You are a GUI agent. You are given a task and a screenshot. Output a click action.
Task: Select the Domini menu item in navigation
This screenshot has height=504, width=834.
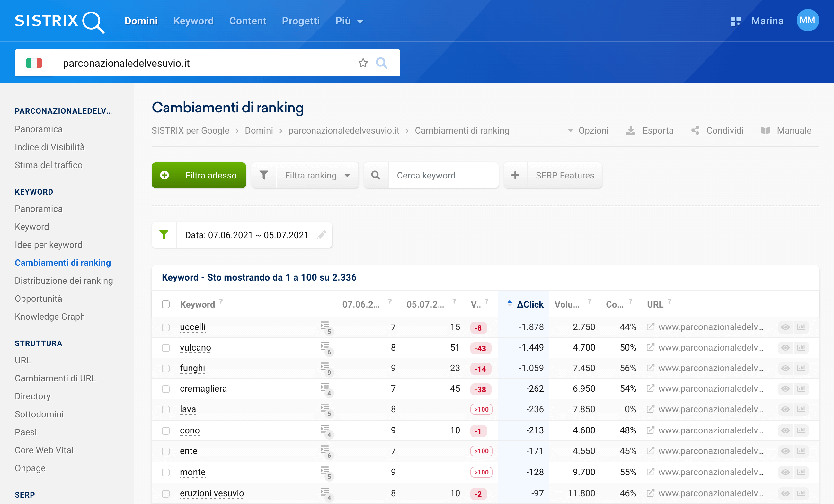140,21
